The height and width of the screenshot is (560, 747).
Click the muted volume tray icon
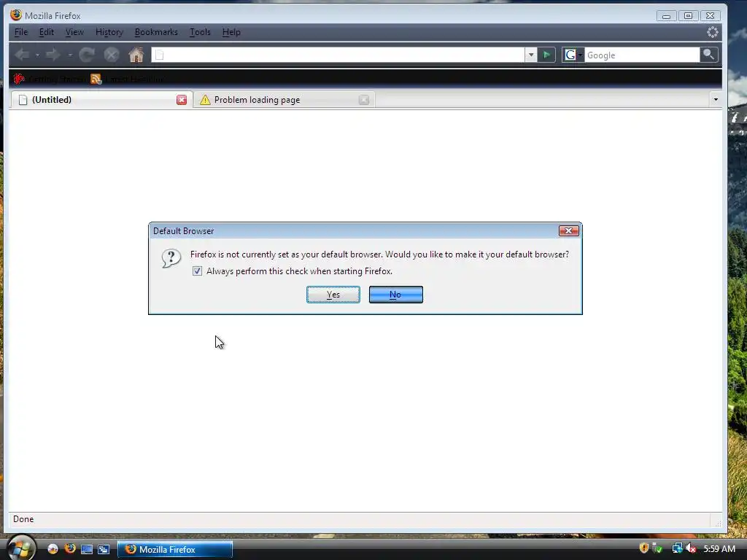tap(690, 548)
